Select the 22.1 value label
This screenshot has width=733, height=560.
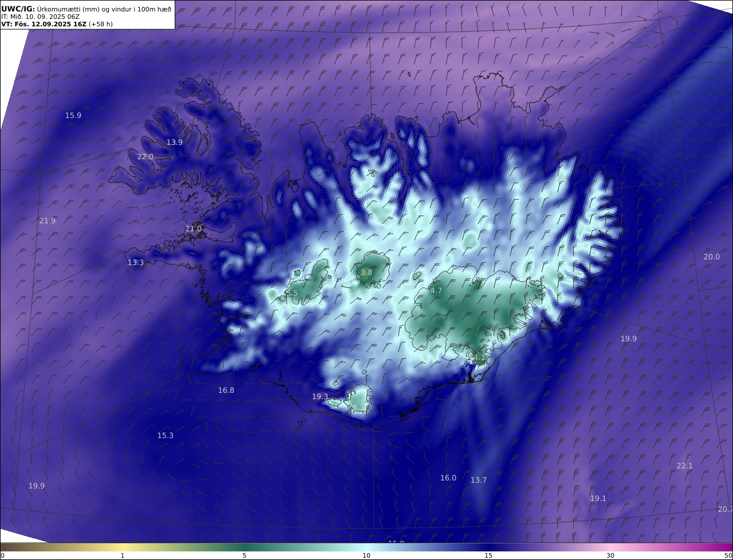click(x=684, y=466)
